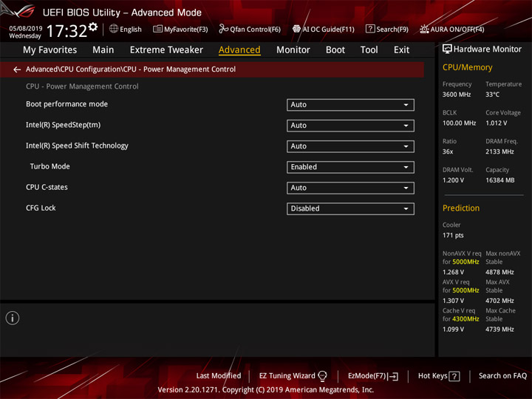Switch to the Monitor tab

click(293, 50)
